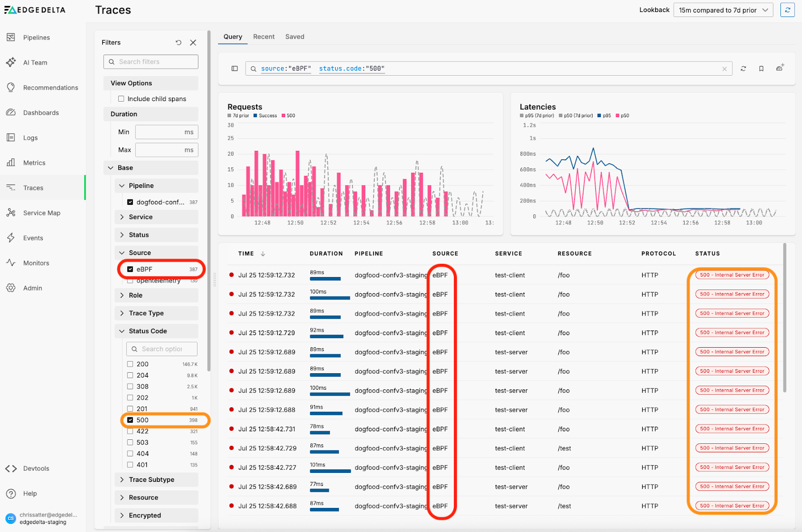
Task: Open Devtools in the sidebar
Action: pyautogui.click(x=36, y=468)
